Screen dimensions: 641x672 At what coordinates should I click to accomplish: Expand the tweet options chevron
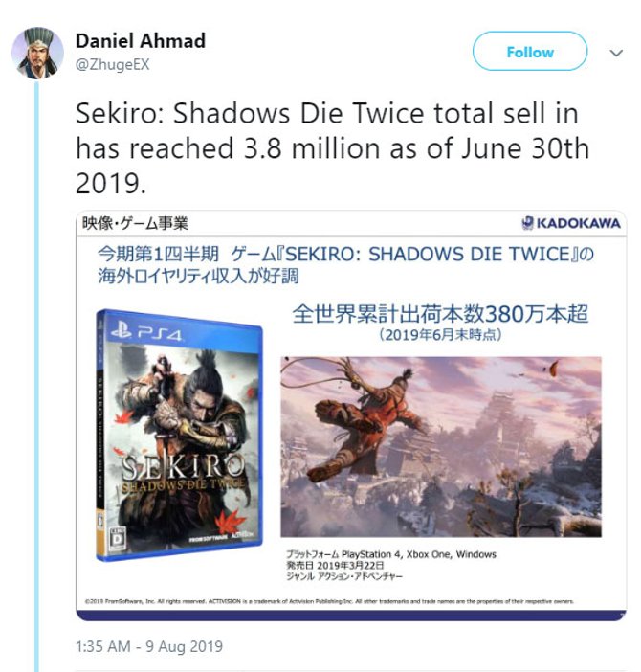click(x=616, y=53)
